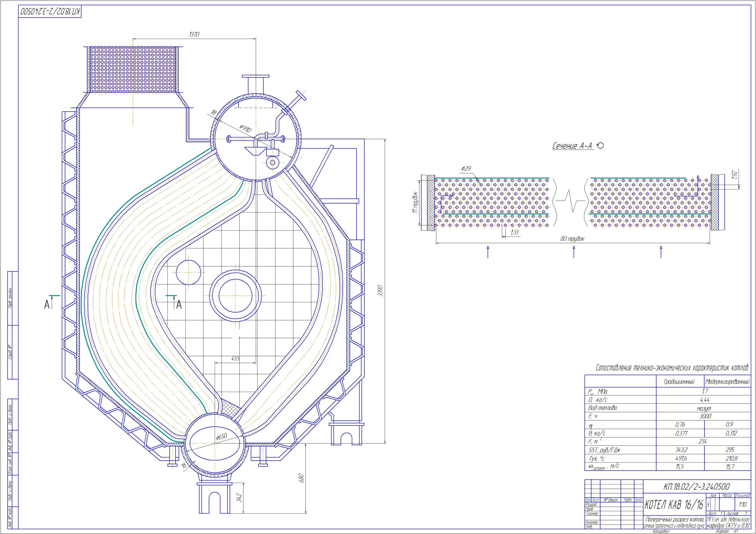
Task: Click the 'F, ч' row label
Action: click(593, 417)
